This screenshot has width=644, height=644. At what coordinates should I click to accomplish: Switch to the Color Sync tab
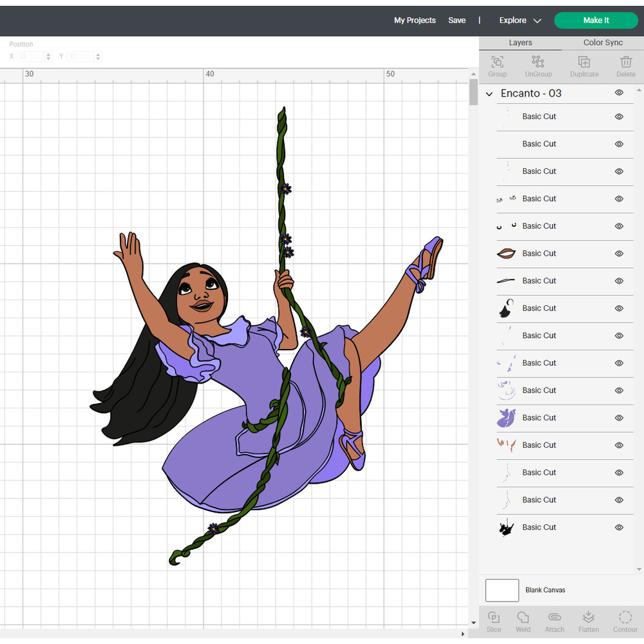[603, 43]
